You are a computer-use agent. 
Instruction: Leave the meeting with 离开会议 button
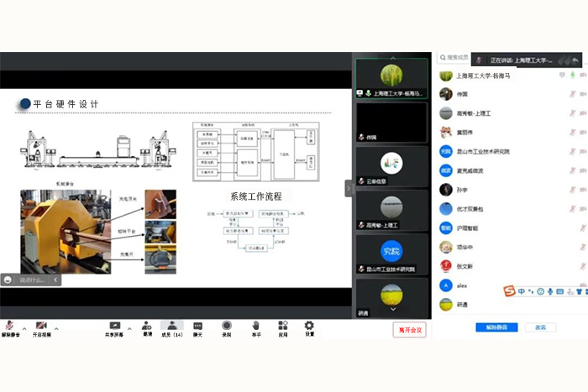pos(410,330)
